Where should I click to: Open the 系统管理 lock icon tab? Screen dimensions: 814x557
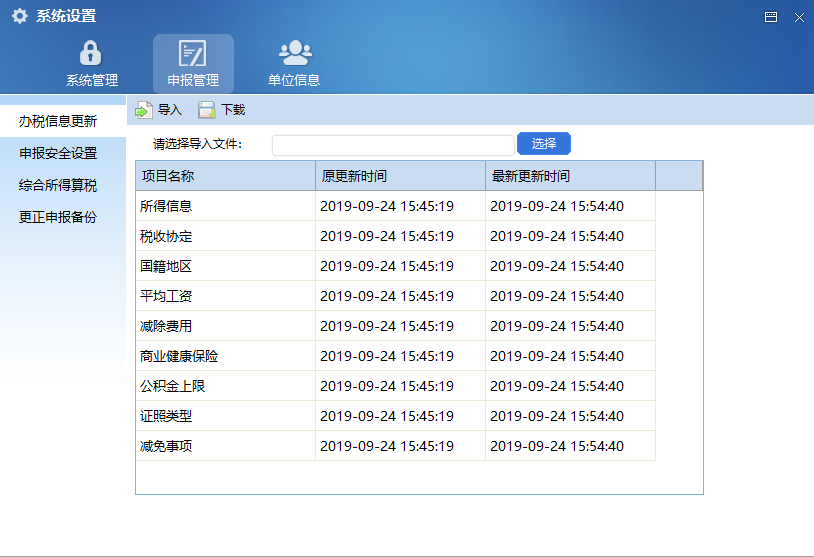tap(90, 53)
